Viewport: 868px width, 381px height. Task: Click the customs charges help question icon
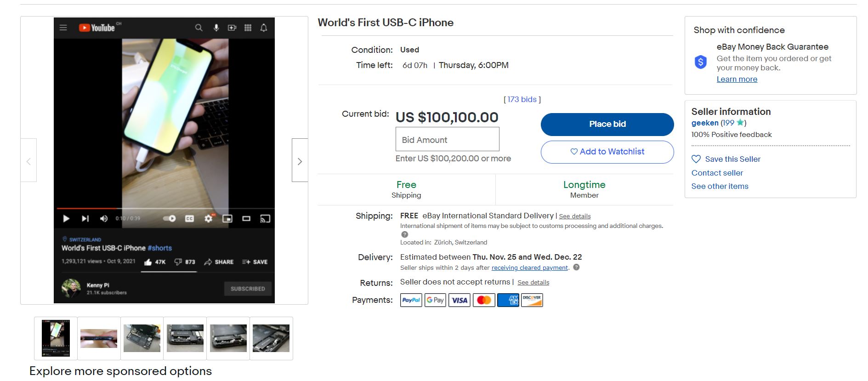(405, 234)
